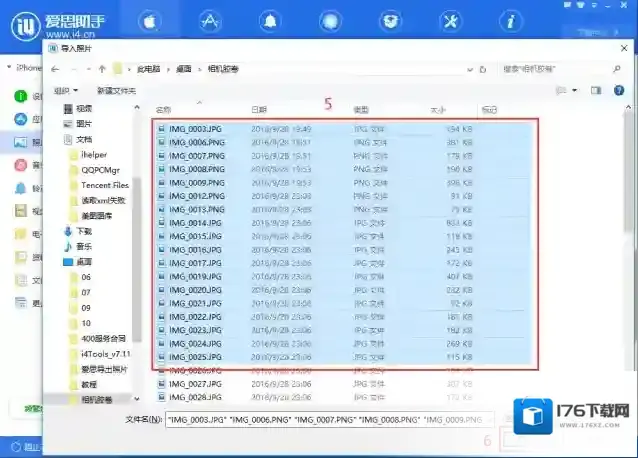
Task: Open 400服务合同 folder in tree
Action: [98, 338]
